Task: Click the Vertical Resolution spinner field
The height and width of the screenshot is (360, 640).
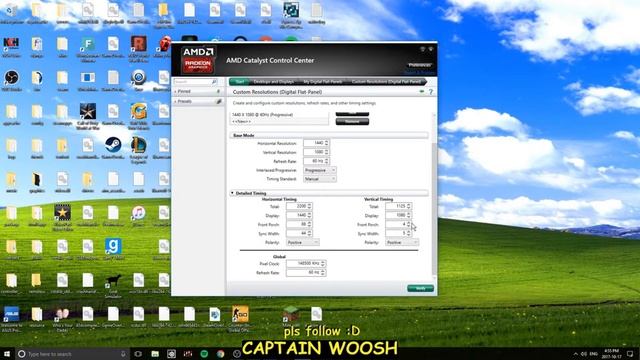Action: (316, 152)
